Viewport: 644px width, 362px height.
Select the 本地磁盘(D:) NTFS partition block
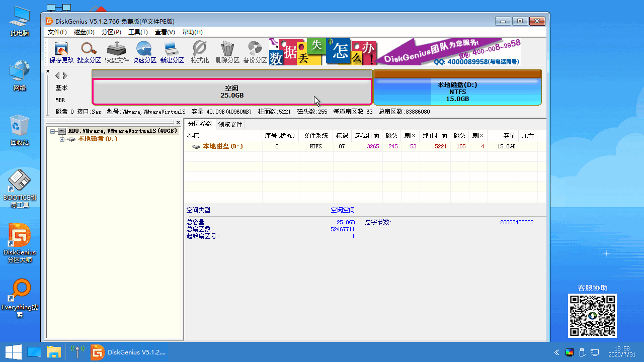click(x=457, y=92)
